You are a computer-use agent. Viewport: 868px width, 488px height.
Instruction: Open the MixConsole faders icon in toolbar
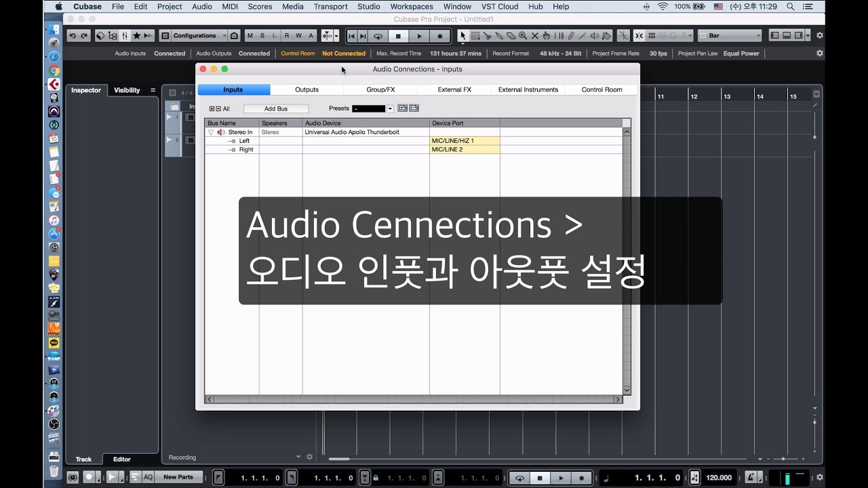tap(124, 36)
